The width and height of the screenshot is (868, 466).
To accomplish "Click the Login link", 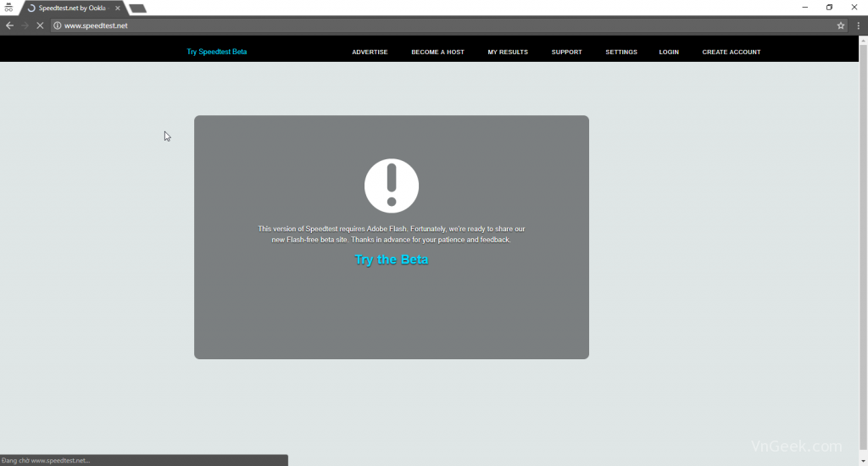I will coord(669,52).
